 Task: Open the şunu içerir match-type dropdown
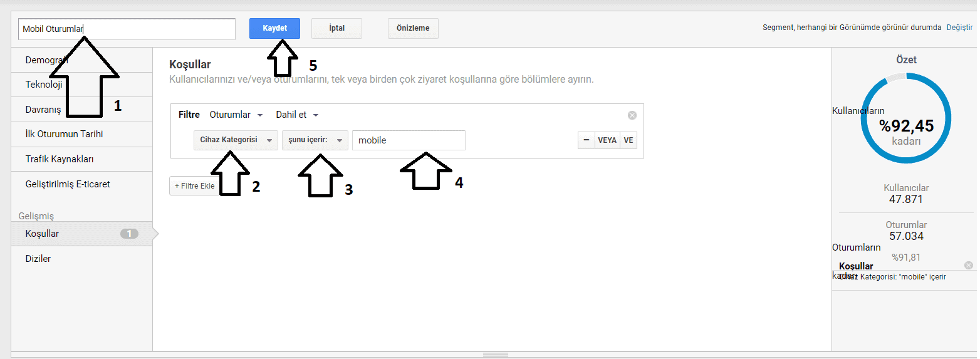click(x=315, y=140)
